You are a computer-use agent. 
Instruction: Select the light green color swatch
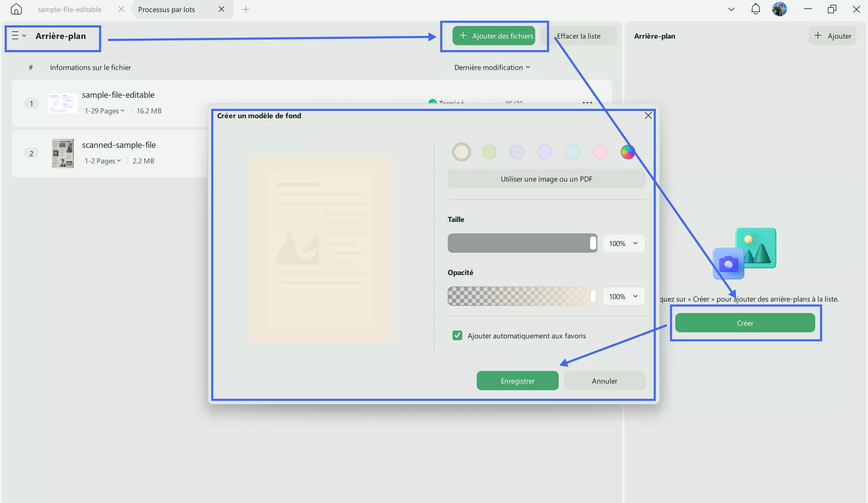tap(489, 152)
